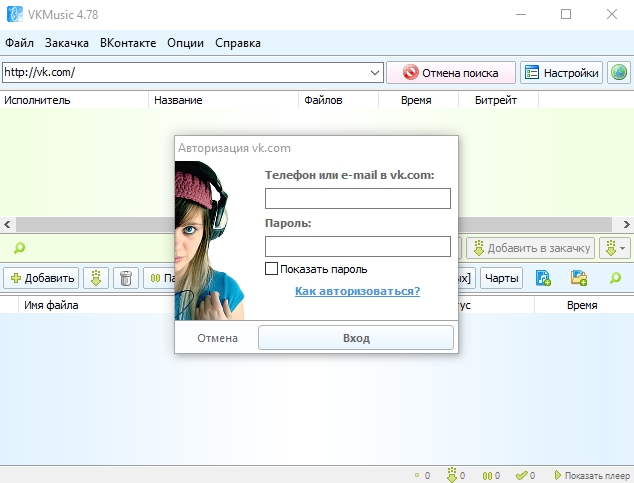Viewport: 634px width, 483px height.
Task: Click the Битрейт column header
Action: click(499, 100)
